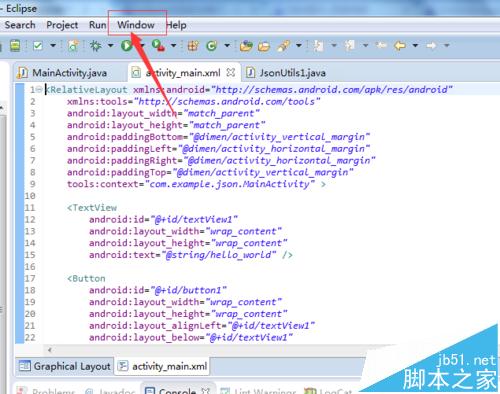Click the Javadoc tab @ icon
500x394 pixels.
click(89, 391)
